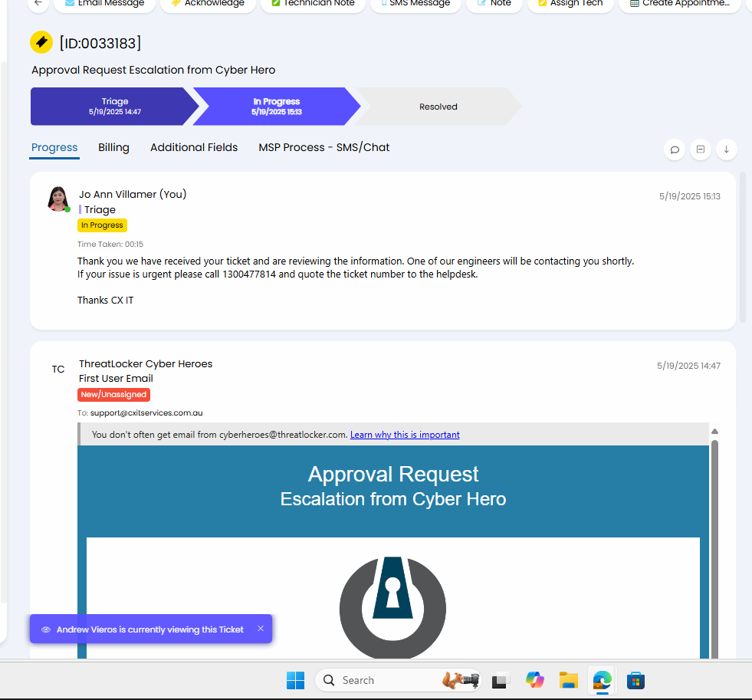Click Jo Ann Villamer's avatar photo
752x700 pixels.
58,199
